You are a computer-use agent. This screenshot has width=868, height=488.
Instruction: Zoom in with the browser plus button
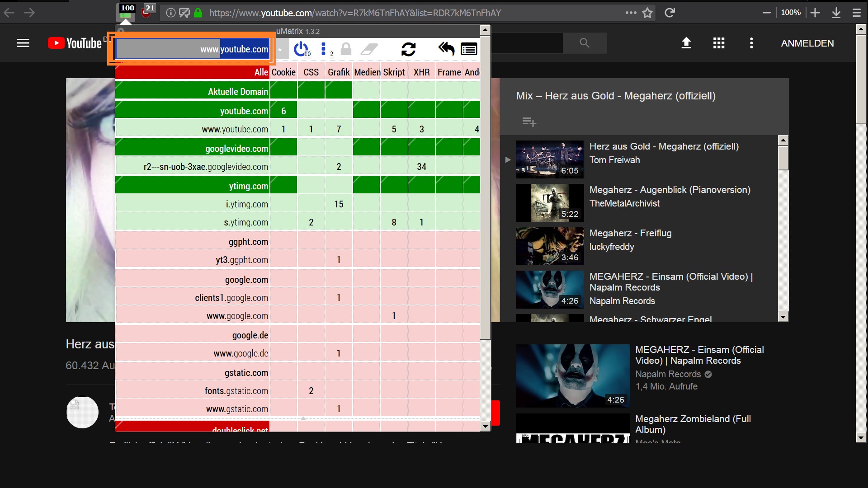click(x=815, y=13)
